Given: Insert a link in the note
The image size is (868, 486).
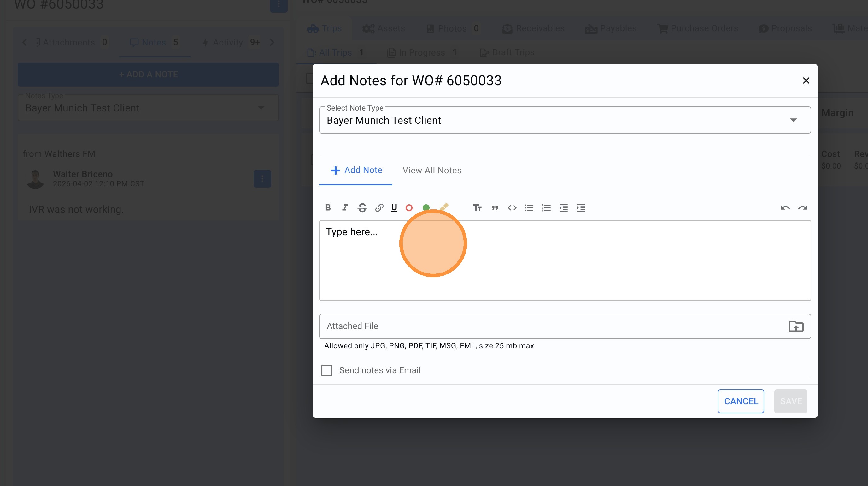Looking at the screenshot, I should click(379, 208).
